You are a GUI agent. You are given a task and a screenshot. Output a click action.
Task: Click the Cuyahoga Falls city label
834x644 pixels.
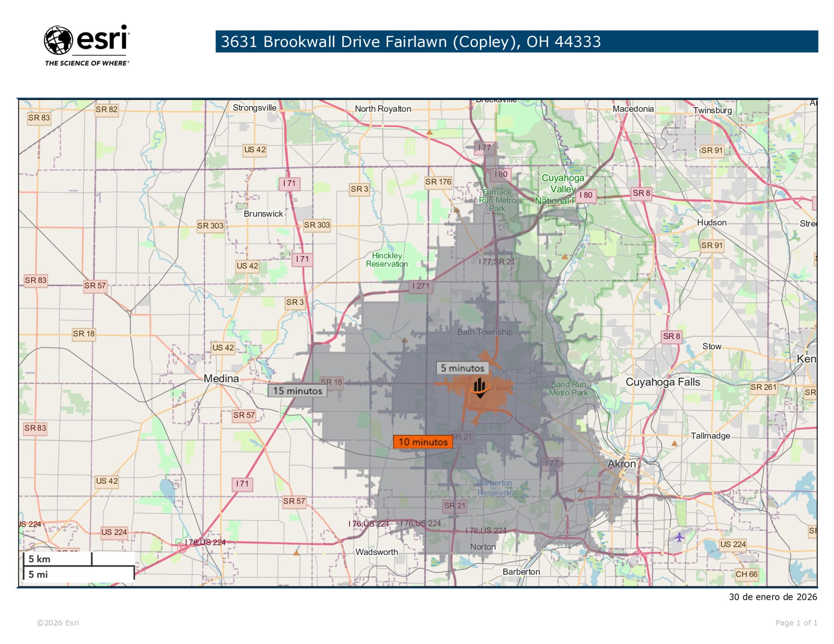point(662,382)
